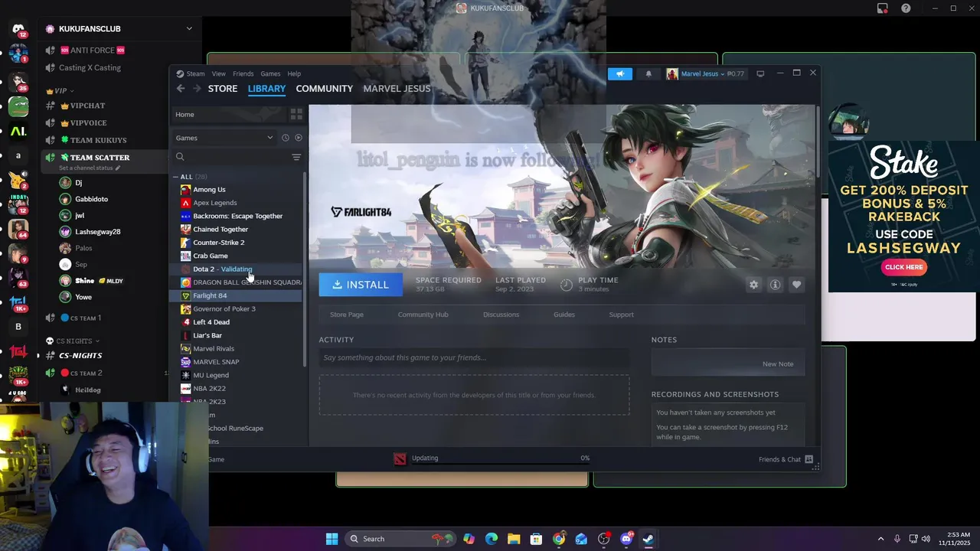Open the Help menu in Steam

294,73
